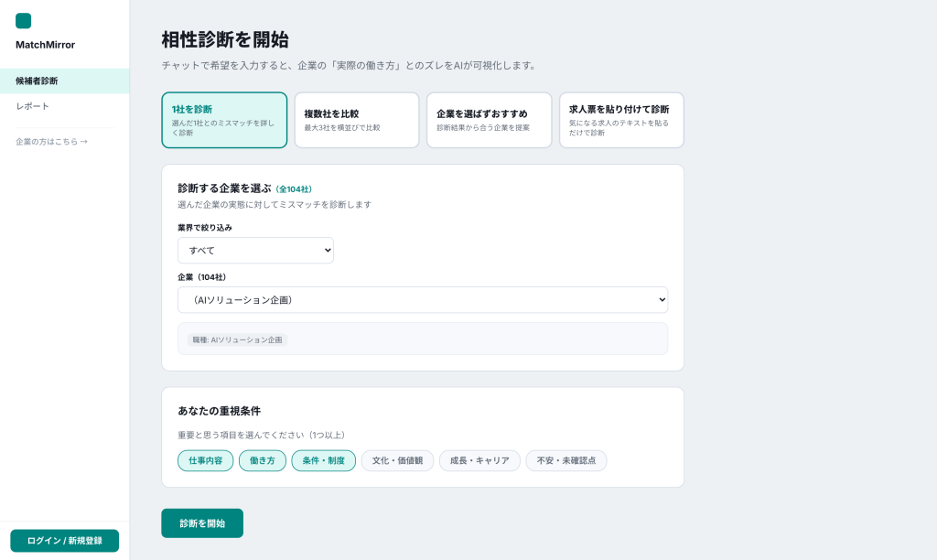Click the MatchMirror teal logo icon
The width and height of the screenshot is (937, 560).
(x=23, y=21)
